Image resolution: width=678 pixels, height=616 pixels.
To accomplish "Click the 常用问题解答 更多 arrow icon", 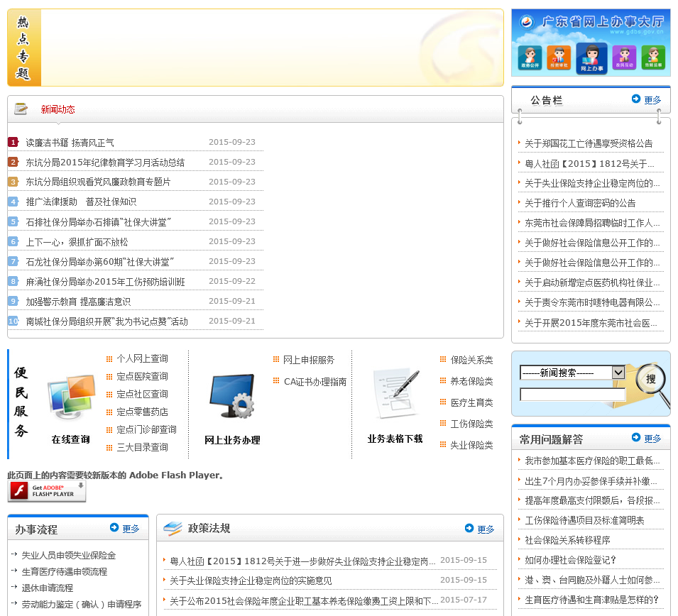I will click(635, 437).
